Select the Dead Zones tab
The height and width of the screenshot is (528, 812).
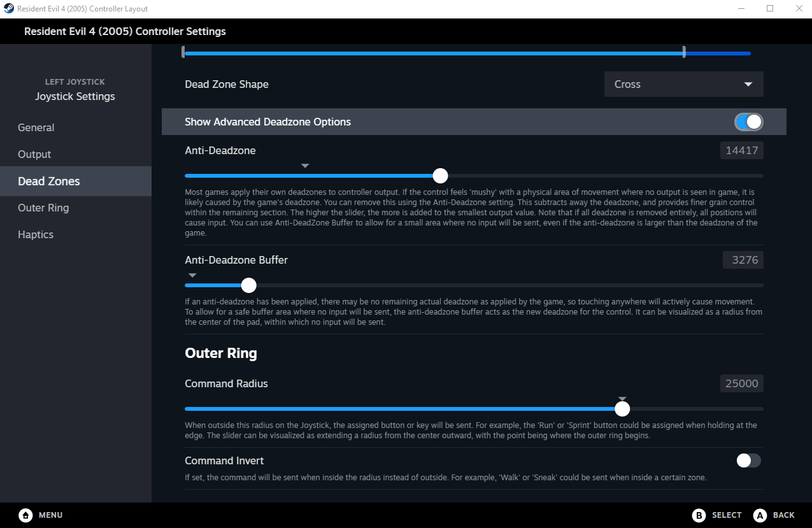[x=76, y=181]
